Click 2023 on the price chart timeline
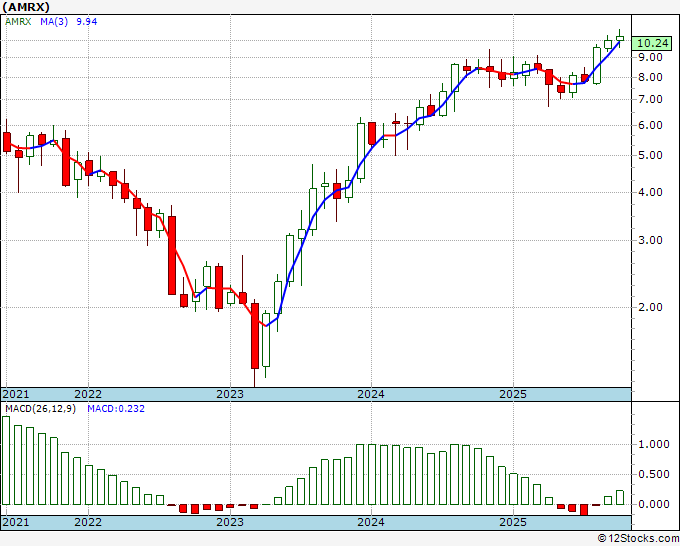The height and width of the screenshot is (546, 680). tap(230, 394)
